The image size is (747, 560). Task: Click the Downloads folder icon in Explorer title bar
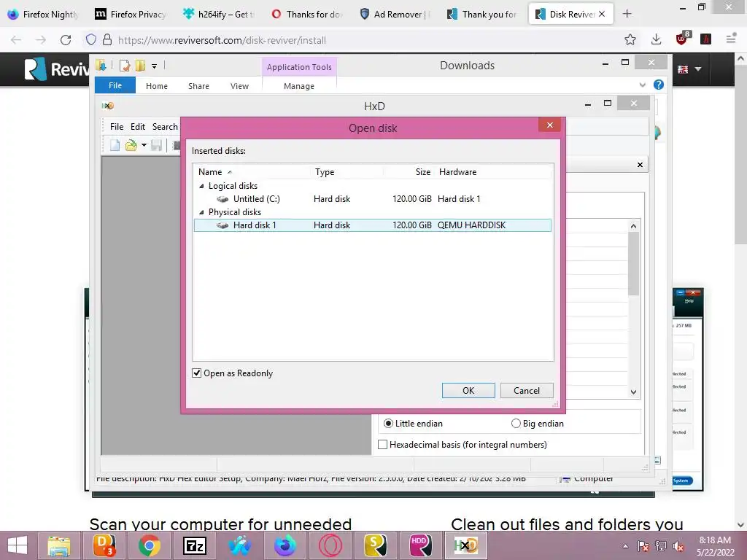[x=101, y=65]
